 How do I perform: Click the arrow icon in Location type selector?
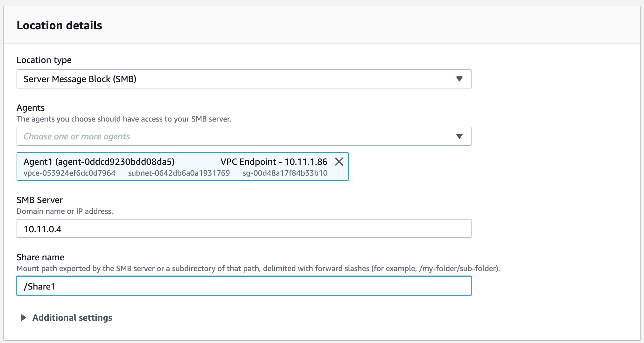coord(459,79)
